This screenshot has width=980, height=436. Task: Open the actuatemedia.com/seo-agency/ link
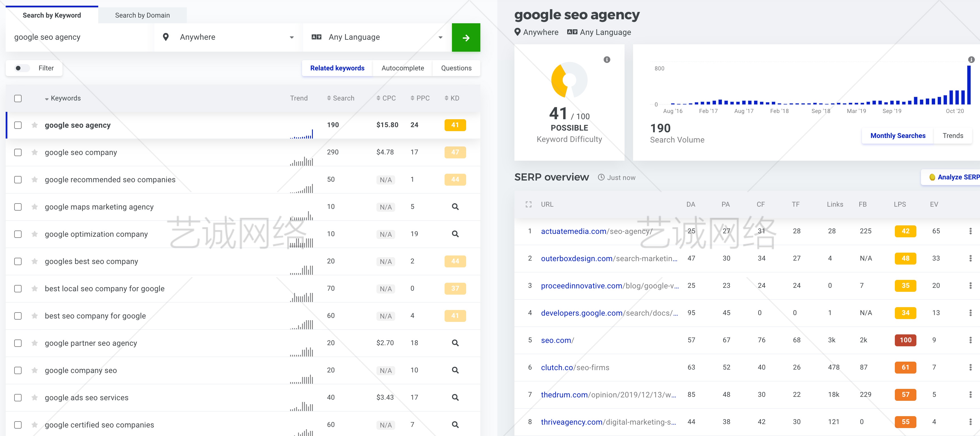(x=596, y=231)
